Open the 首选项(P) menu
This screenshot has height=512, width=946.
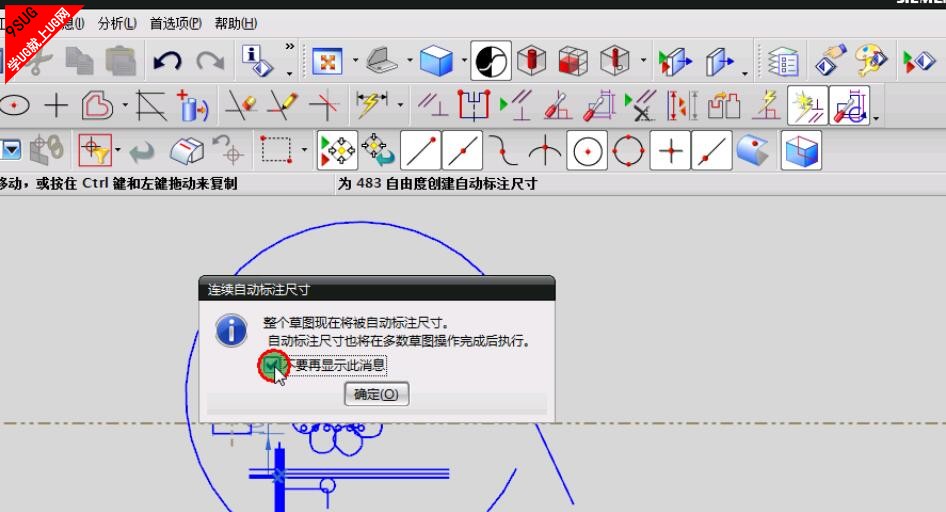click(176, 24)
